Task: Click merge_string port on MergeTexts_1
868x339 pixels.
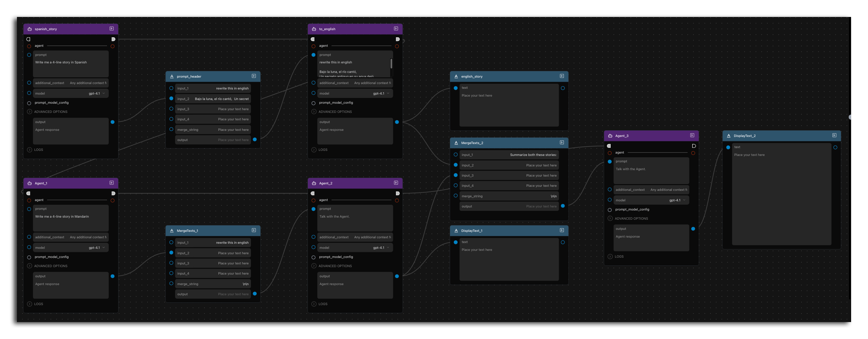Action: (x=171, y=283)
